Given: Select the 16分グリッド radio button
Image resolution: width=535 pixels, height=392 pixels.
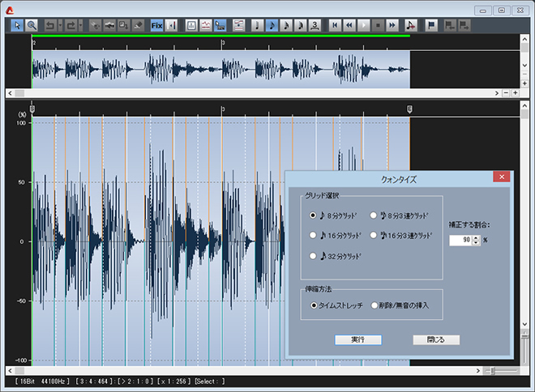Looking at the screenshot, I should pyautogui.click(x=313, y=235).
